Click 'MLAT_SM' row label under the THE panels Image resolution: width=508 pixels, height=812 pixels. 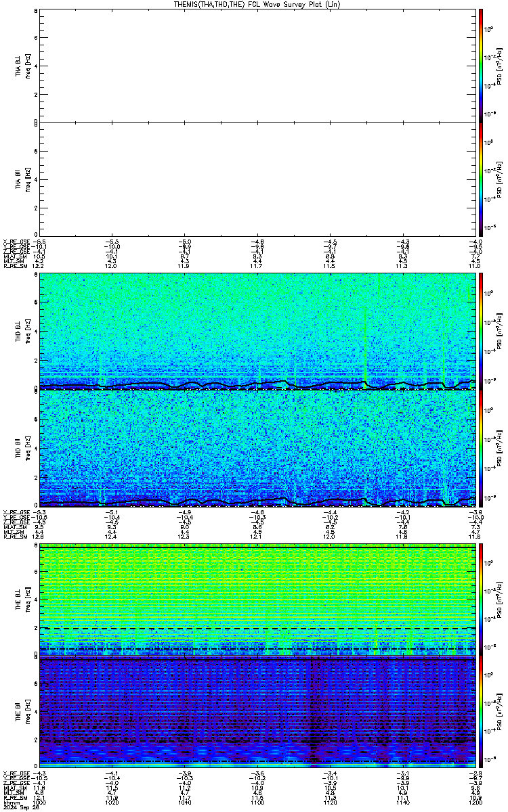[15, 788]
